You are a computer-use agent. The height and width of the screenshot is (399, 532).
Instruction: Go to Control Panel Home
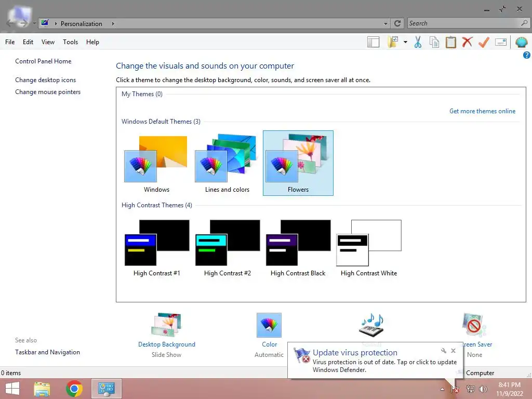[x=43, y=61]
